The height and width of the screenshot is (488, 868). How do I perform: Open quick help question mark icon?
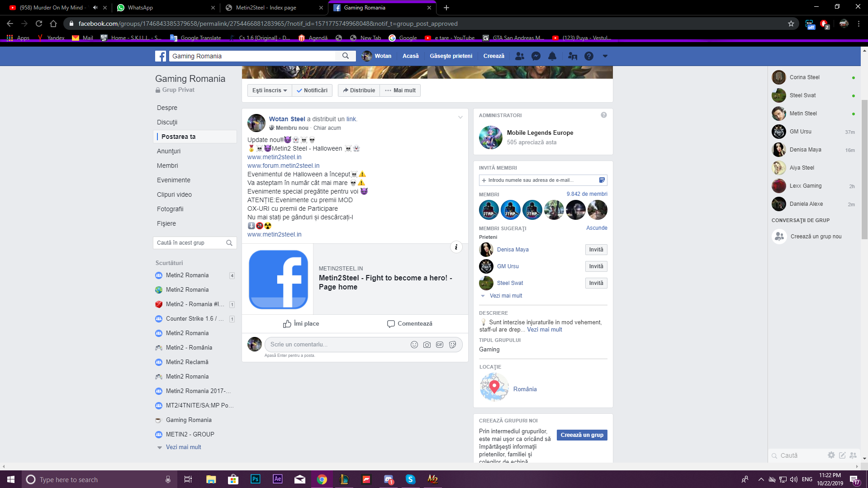click(x=589, y=56)
